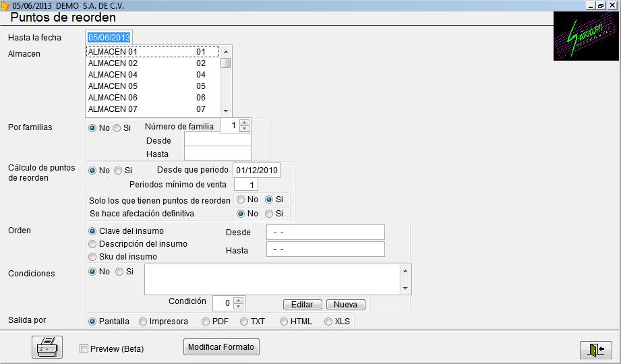621x364 pixels.
Task: Click the app icon in title bar
Action: (5, 5)
